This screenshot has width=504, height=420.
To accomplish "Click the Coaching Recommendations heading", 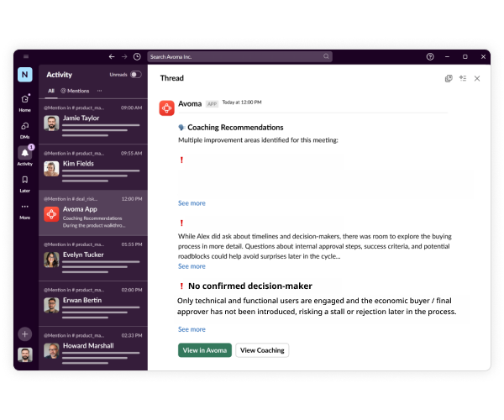I will click(235, 128).
